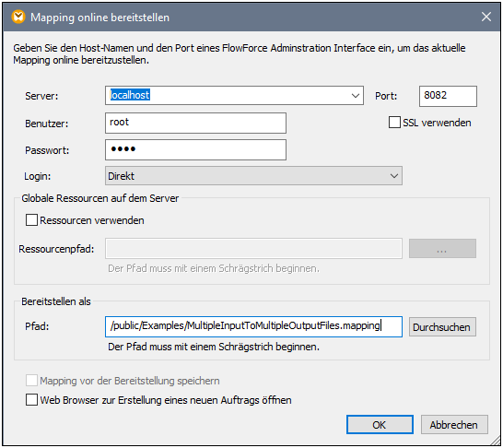
Task: Click the Server: label
Action: pyautogui.click(x=41, y=96)
